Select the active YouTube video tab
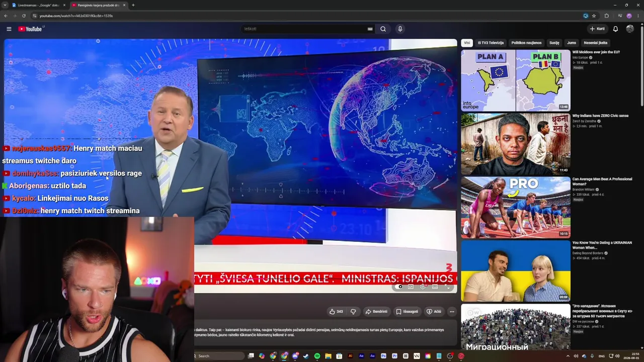Screen dimensions: 644x362 (x=99, y=5)
